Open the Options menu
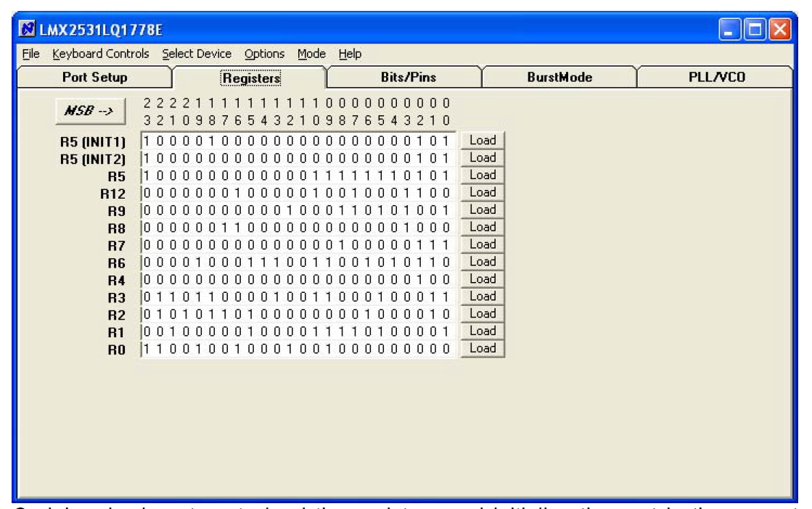This screenshot has height=509, width=812. [264, 54]
